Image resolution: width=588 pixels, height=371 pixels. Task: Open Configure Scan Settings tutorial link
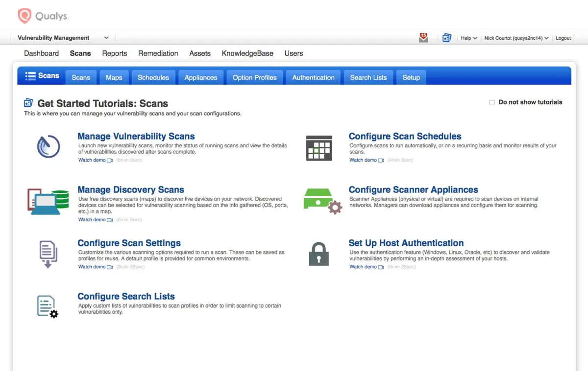point(129,243)
